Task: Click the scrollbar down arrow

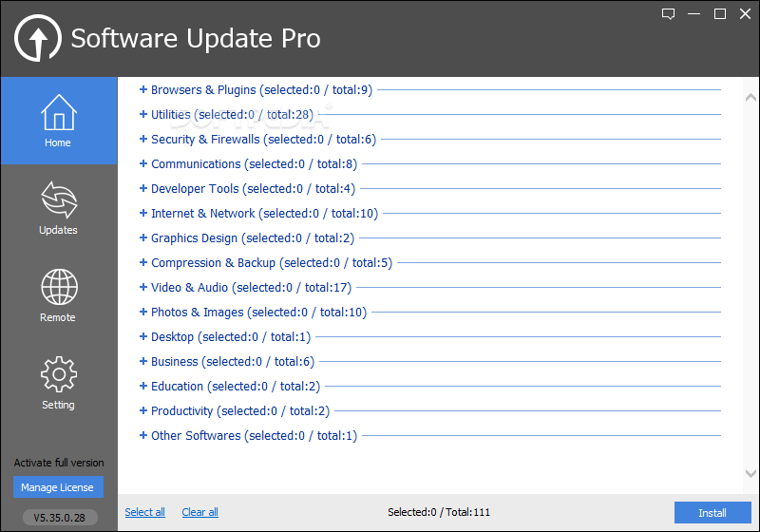Action: (x=750, y=473)
